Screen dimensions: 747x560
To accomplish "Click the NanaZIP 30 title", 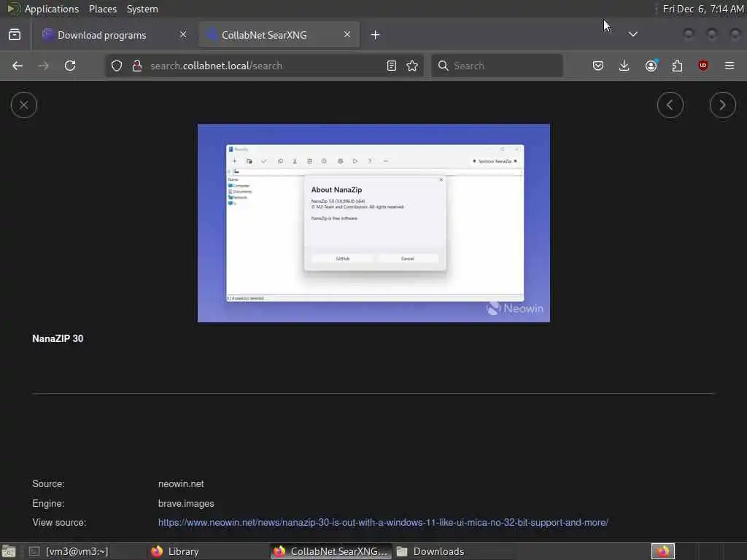I will coord(58,338).
